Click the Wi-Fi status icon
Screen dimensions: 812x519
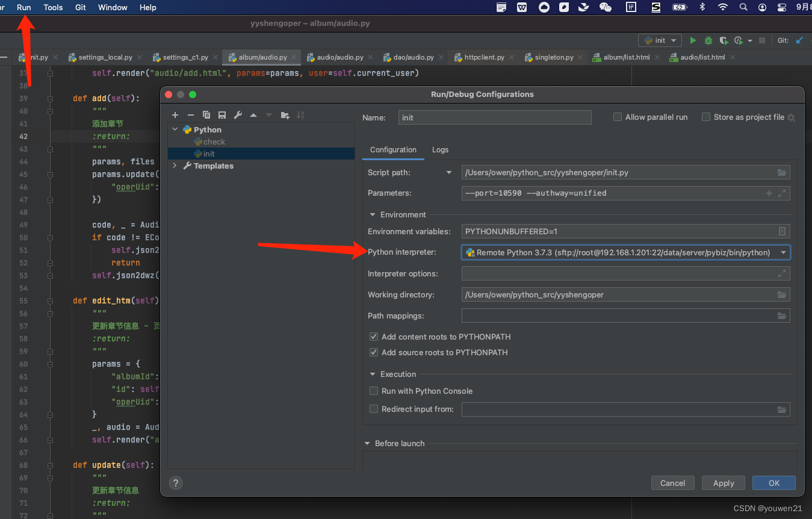pos(723,7)
